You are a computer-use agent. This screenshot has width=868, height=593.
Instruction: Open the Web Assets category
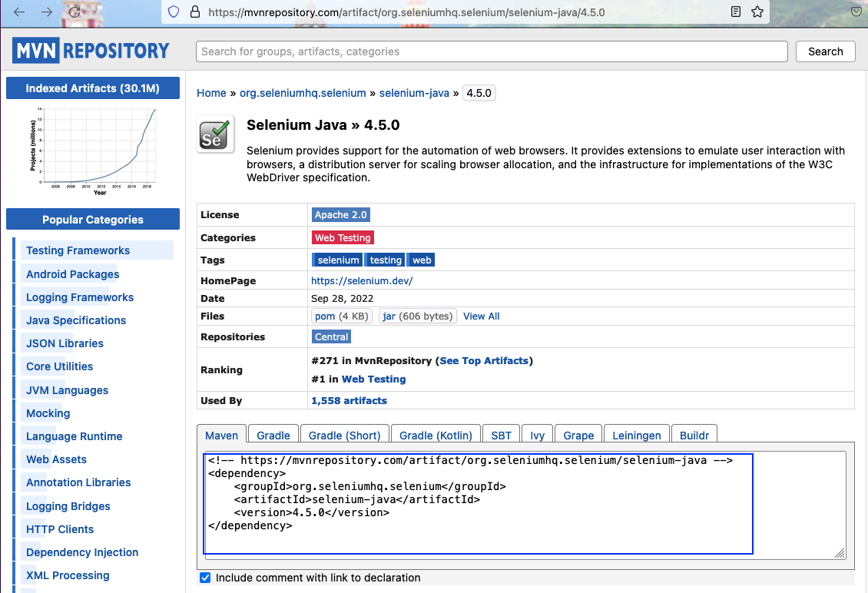pos(57,459)
